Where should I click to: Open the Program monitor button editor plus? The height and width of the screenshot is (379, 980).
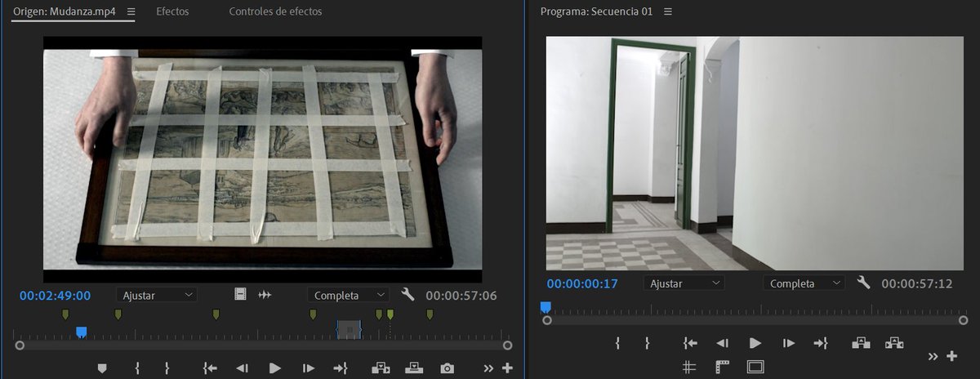pos(951,356)
